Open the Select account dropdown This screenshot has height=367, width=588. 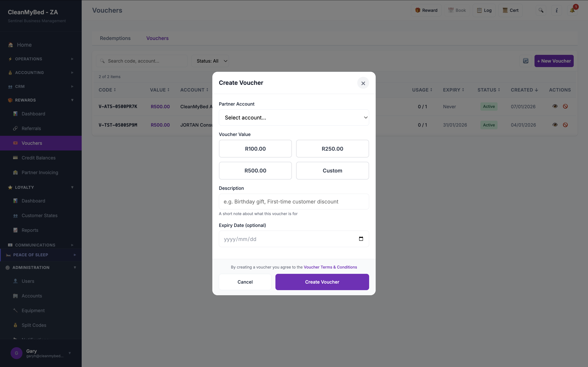(294, 117)
